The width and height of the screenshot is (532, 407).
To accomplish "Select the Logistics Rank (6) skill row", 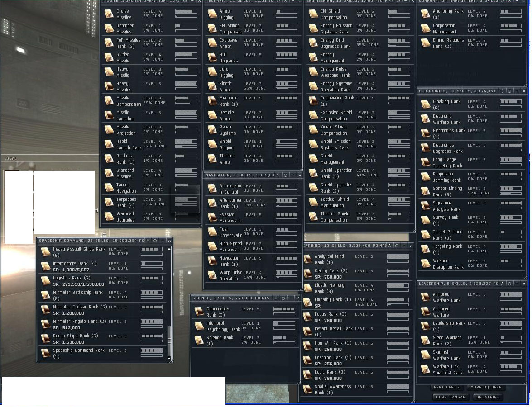I will (x=102, y=281).
